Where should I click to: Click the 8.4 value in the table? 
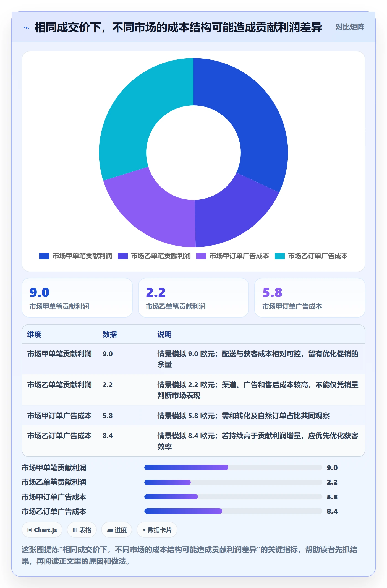coord(108,436)
